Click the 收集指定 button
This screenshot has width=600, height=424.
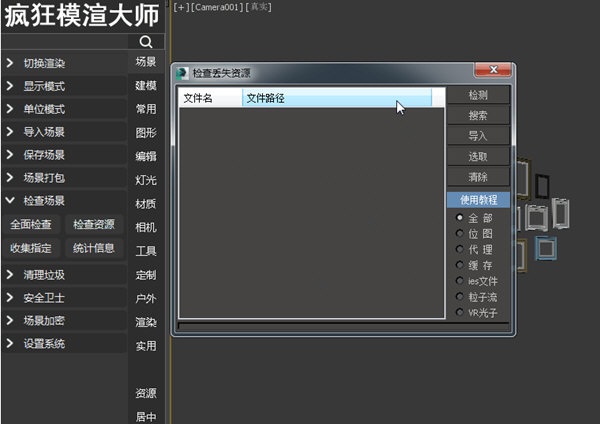tap(31, 248)
